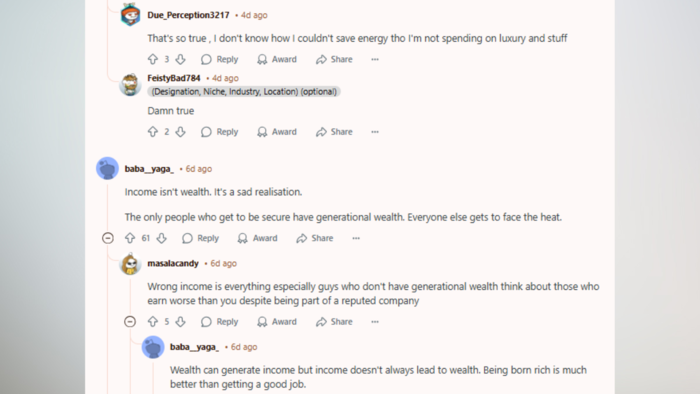This screenshot has width=700, height=394.
Task: Open more options on Due_Perception3217's comment
Action: [375, 59]
